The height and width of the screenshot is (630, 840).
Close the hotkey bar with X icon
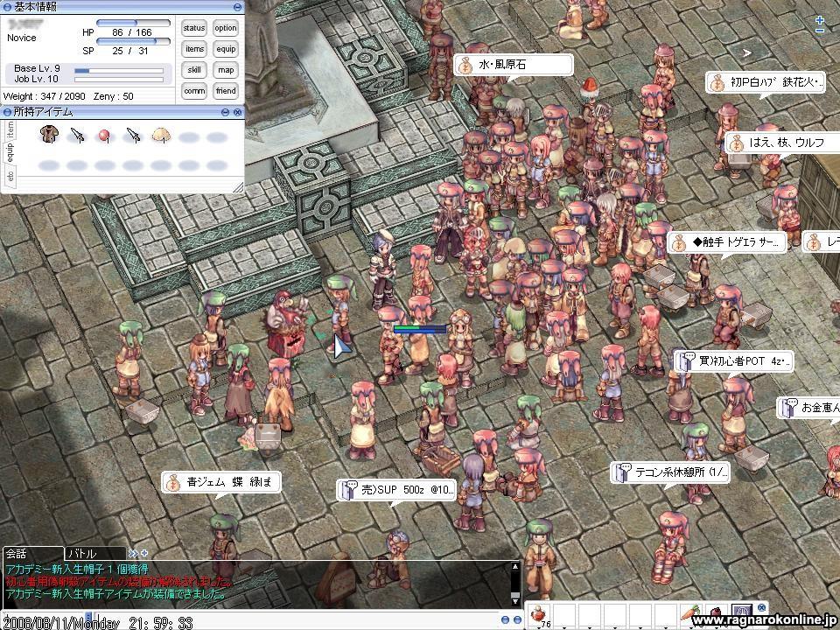pyautogui.click(x=762, y=608)
